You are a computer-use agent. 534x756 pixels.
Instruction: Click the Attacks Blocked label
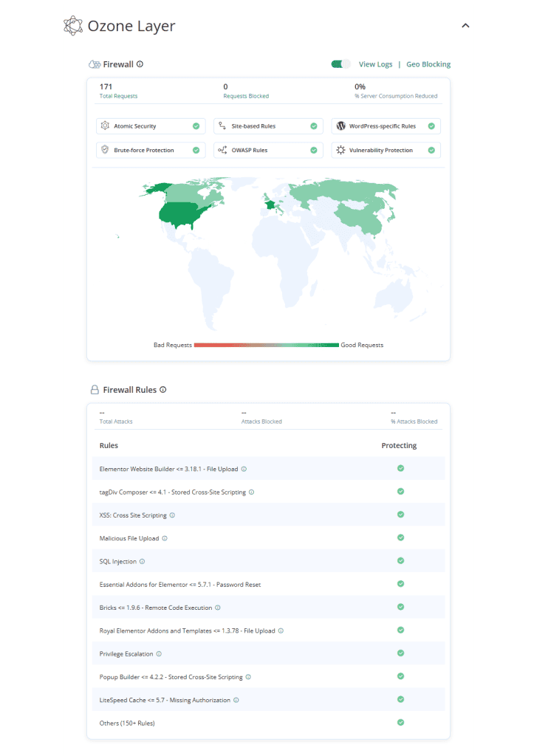click(x=261, y=422)
